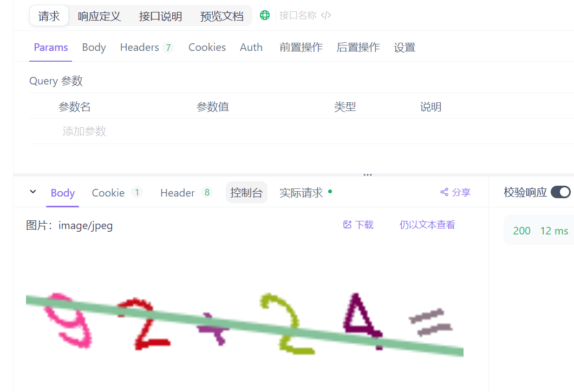Click the three-dot panel divider handle
This screenshot has width=574, height=392.
(368, 175)
